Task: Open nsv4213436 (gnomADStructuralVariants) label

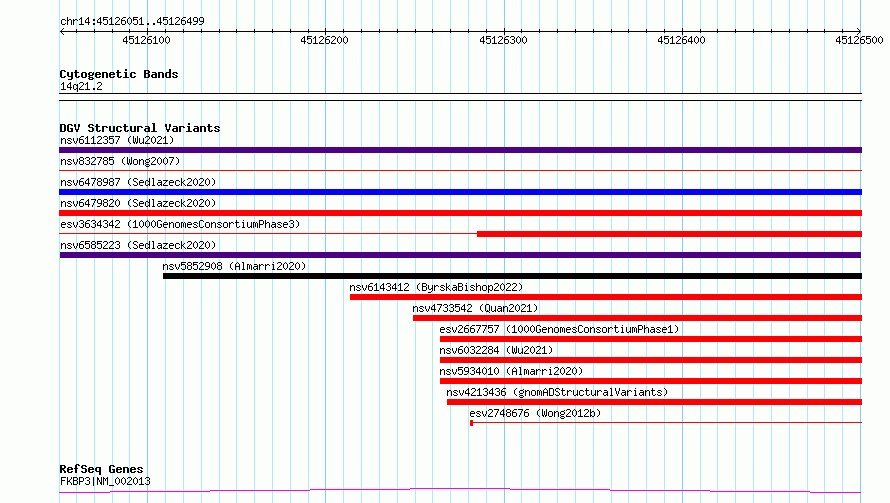Action: click(x=557, y=392)
